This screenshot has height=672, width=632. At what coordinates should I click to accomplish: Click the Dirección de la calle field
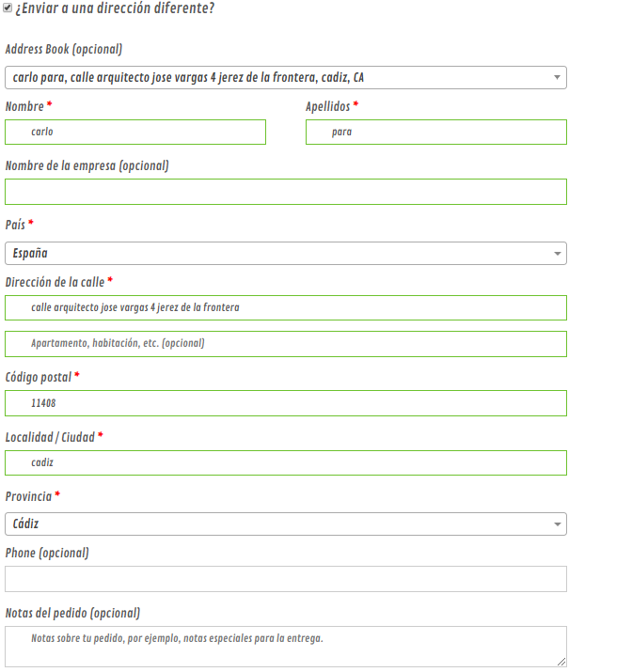click(286, 307)
